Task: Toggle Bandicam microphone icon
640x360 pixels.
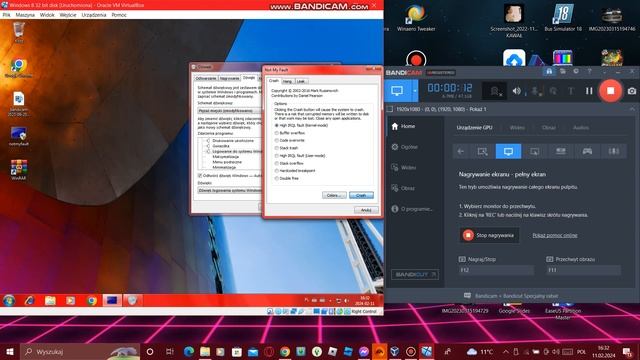Action: [535, 91]
